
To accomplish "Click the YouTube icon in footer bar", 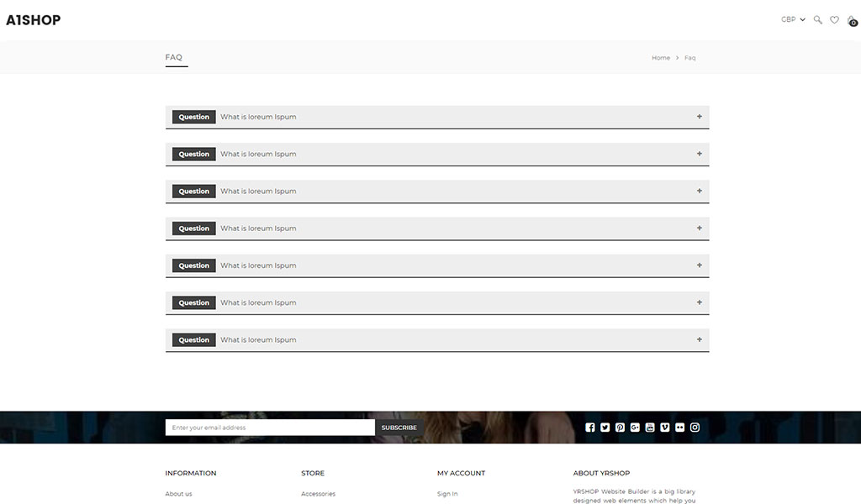I will (x=650, y=428).
